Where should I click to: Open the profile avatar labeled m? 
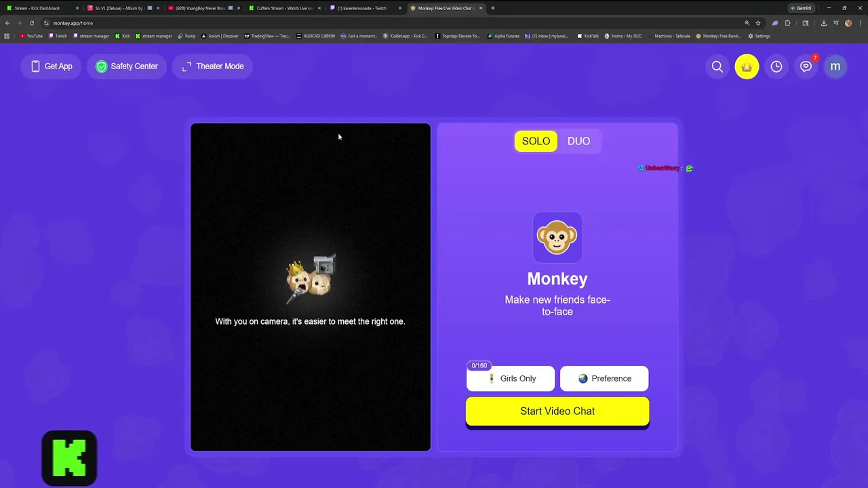[x=835, y=66]
